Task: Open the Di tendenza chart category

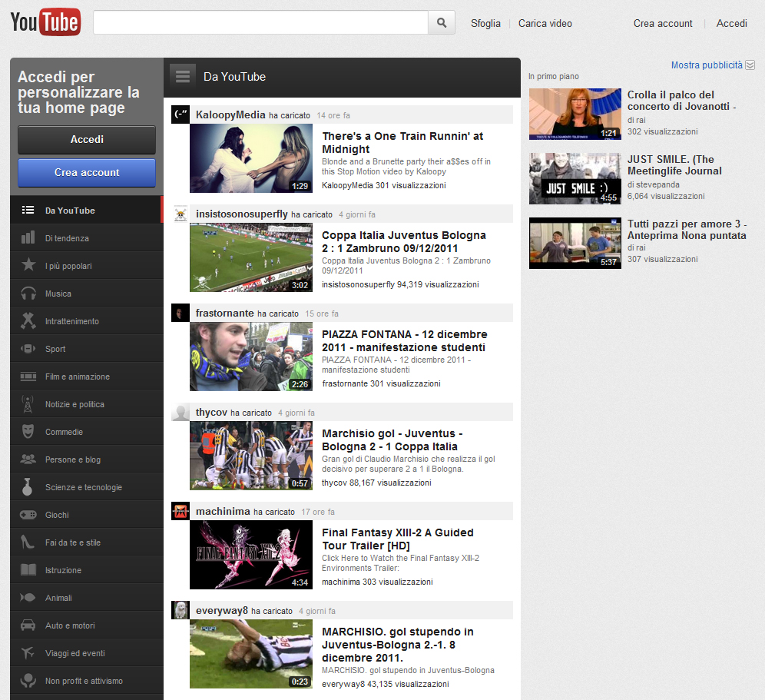Action: tap(67, 238)
